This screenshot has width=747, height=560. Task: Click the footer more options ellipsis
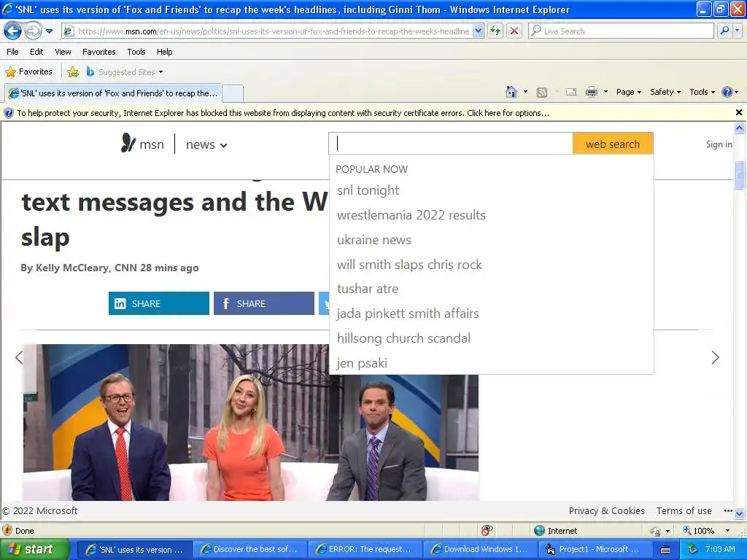click(728, 511)
